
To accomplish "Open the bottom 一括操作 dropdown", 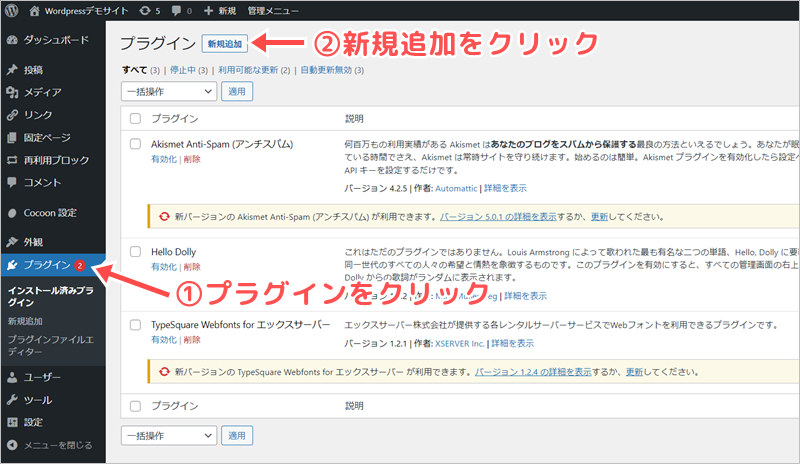I will click(168, 436).
